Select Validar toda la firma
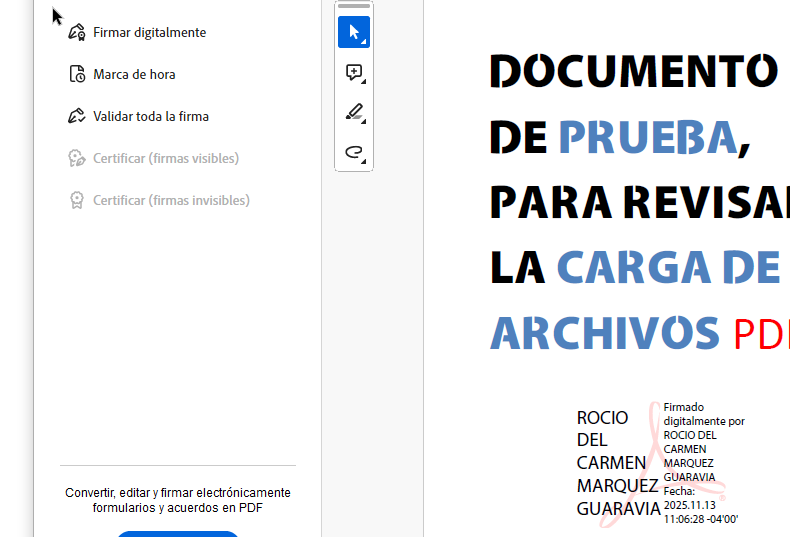Image resolution: width=790 pixels, height=537 pixels. [x=151, y=116]
